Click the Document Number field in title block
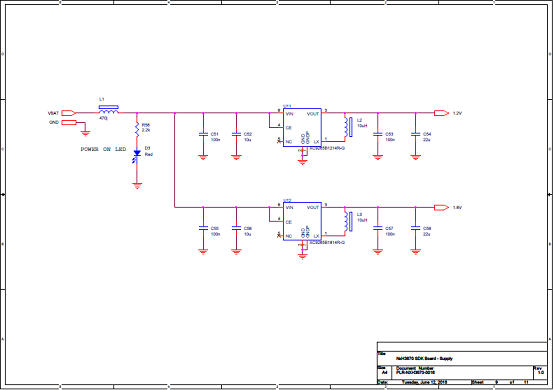This screenshot has height=390, width=554. (415, 370)
